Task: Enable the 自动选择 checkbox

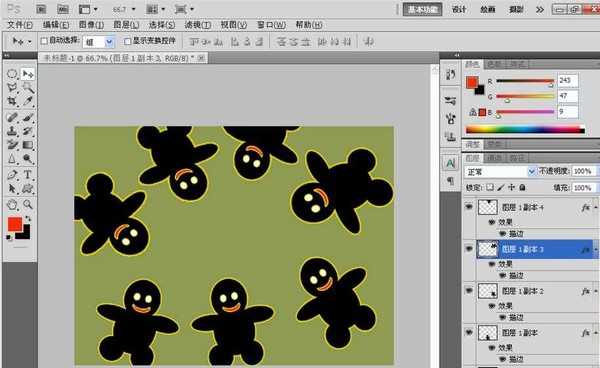Action: coord(44,41)
